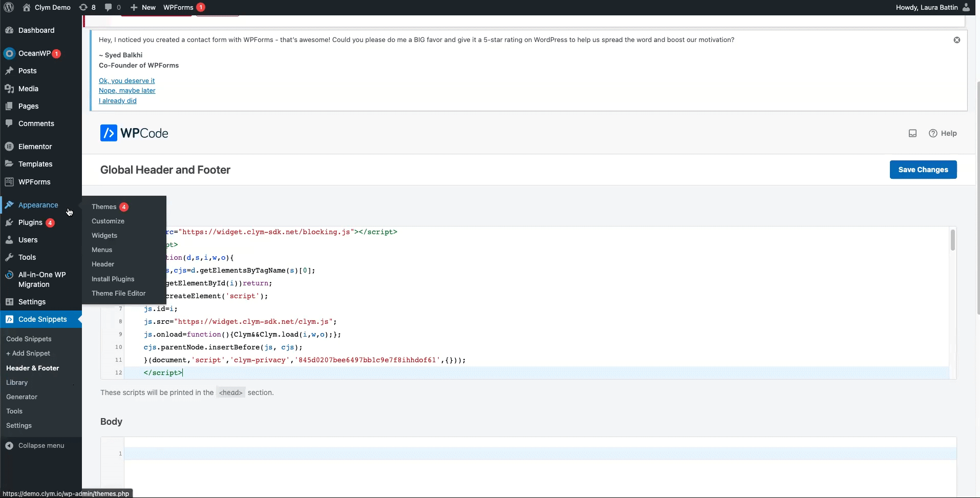
Task: Open All-in-One WP Migration
Action: click(x=41, y=279)
